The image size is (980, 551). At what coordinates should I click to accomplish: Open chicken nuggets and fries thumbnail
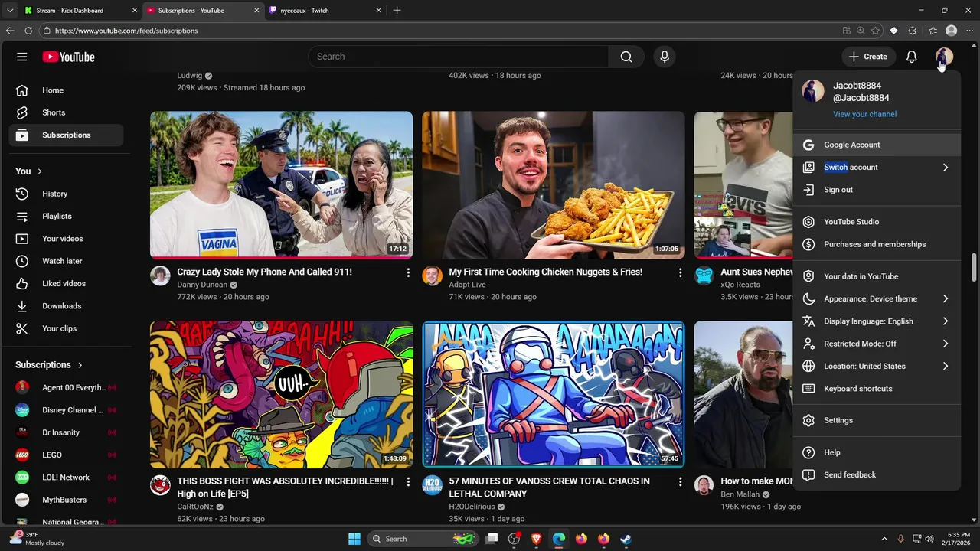pos(554,184)
